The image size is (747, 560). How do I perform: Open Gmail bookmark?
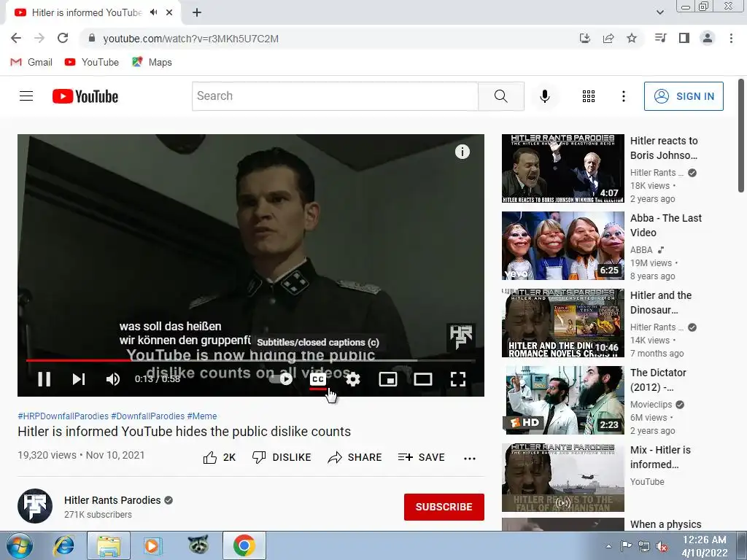[31, 63]
